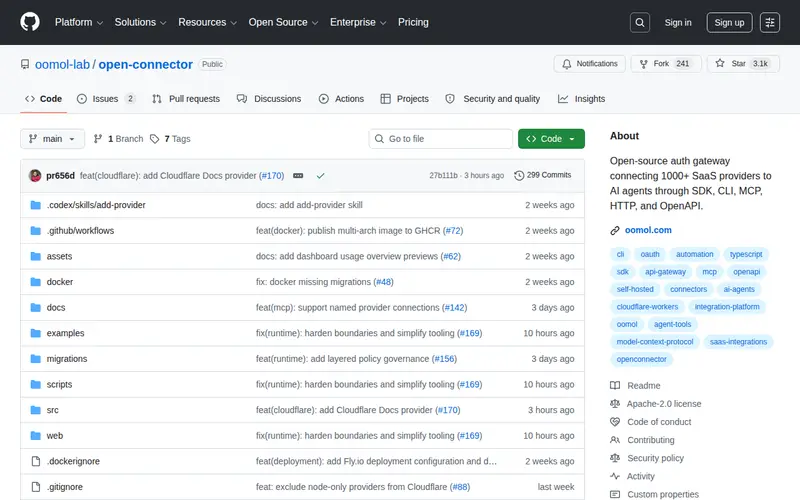Open the scripts folder
The image size is (800, 500).
[x=59, y=384]
